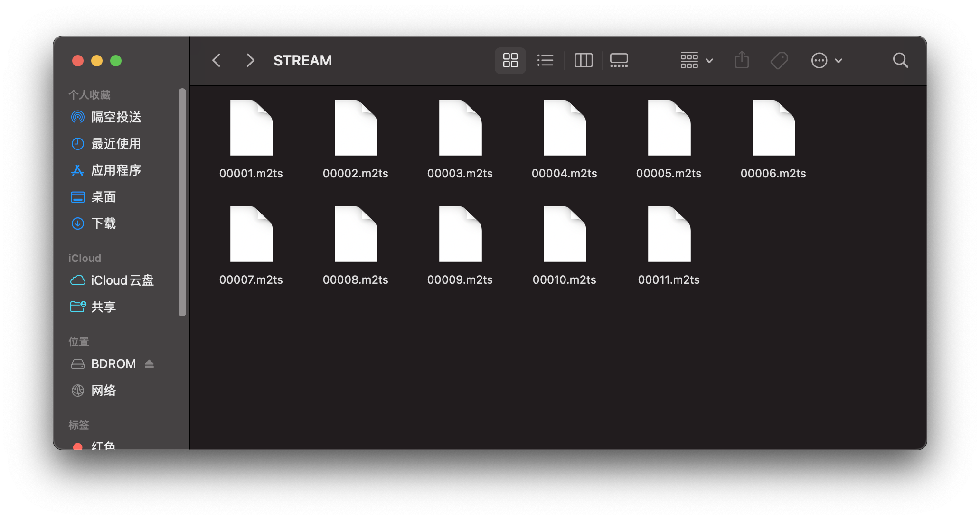Eject the BDROM disc

(149, 364)
